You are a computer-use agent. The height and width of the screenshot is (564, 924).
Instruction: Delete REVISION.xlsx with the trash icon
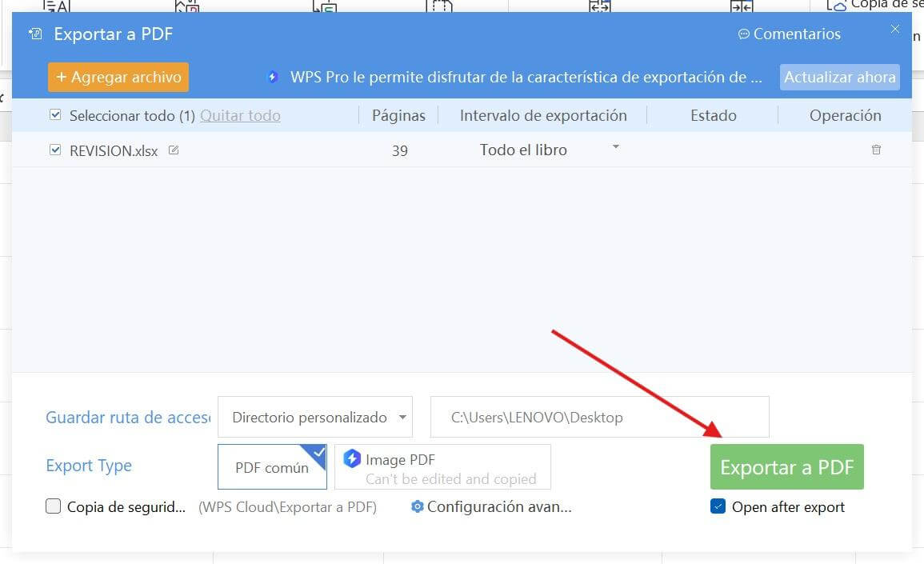click(876, 150)
